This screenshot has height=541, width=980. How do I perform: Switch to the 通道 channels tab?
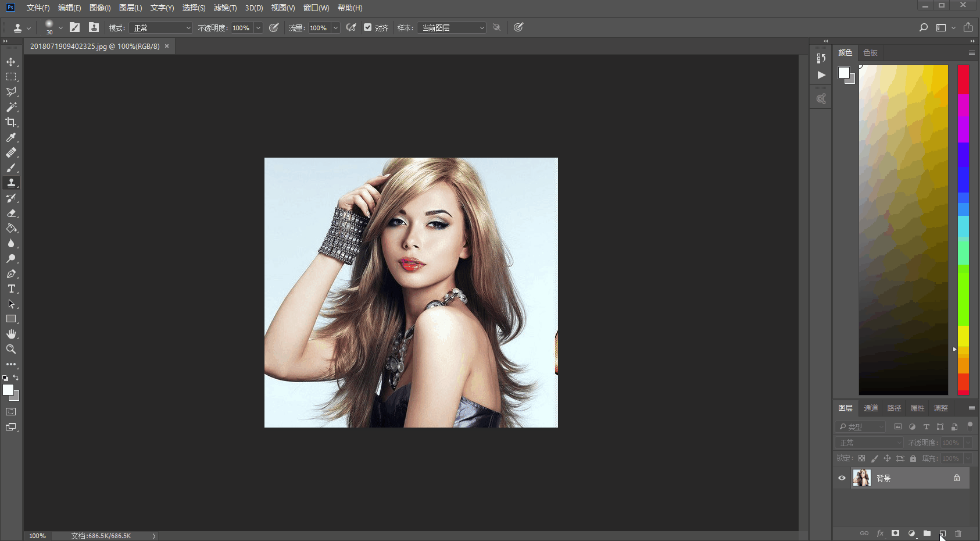[x=870, y=408]
